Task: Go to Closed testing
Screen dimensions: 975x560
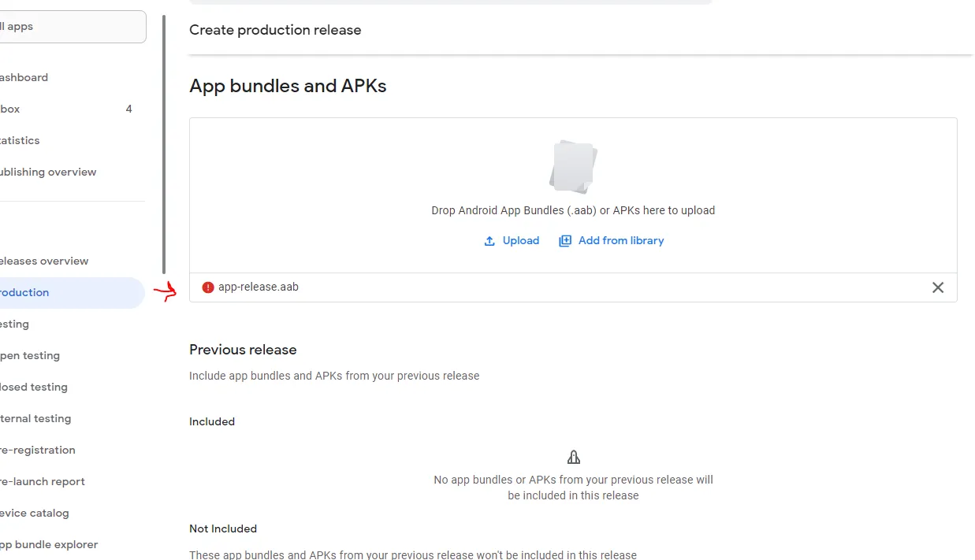Action: 35,387
